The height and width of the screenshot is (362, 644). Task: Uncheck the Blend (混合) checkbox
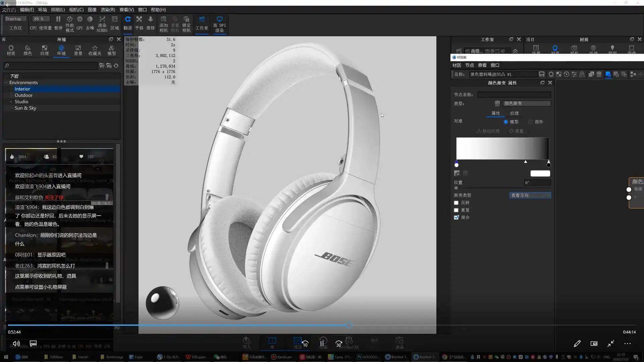[x=456, y=218]
